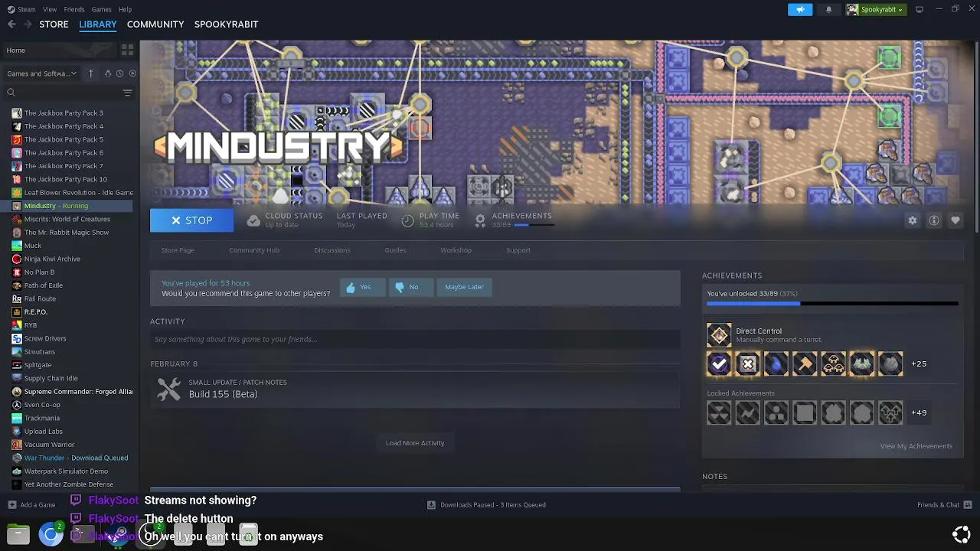The image size is (980, 551).
Task: Expand +49 more locked achievements
Action: [919, 413]
